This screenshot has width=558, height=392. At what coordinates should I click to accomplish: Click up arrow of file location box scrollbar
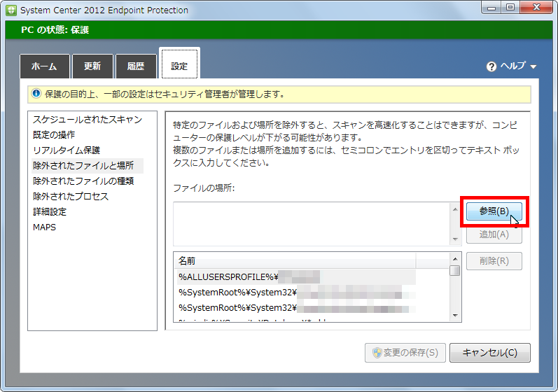pos(455,209)
